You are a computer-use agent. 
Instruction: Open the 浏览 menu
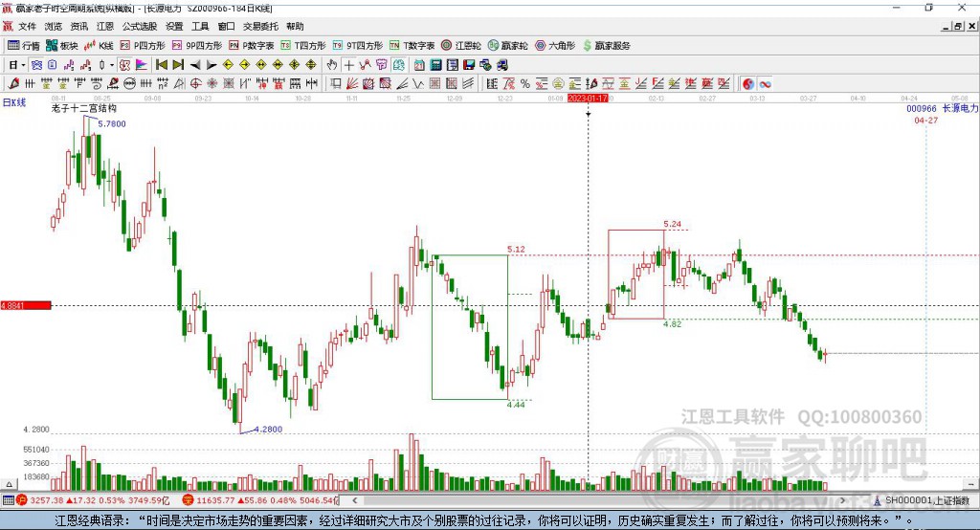coord(54,26)
